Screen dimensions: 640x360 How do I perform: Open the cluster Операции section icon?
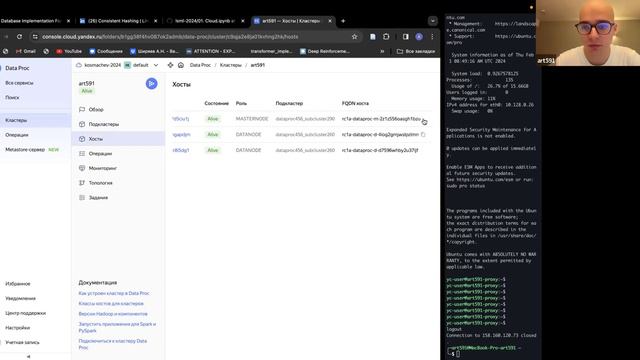82,153
